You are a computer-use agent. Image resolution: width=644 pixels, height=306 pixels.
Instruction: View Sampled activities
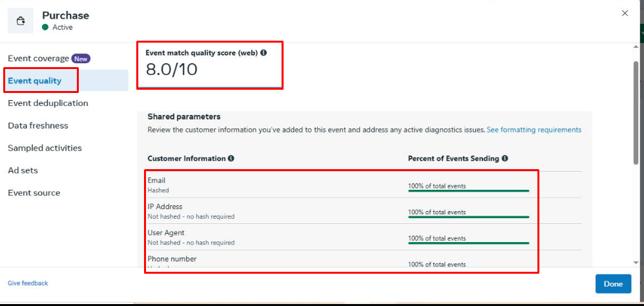tap(45, 148)
